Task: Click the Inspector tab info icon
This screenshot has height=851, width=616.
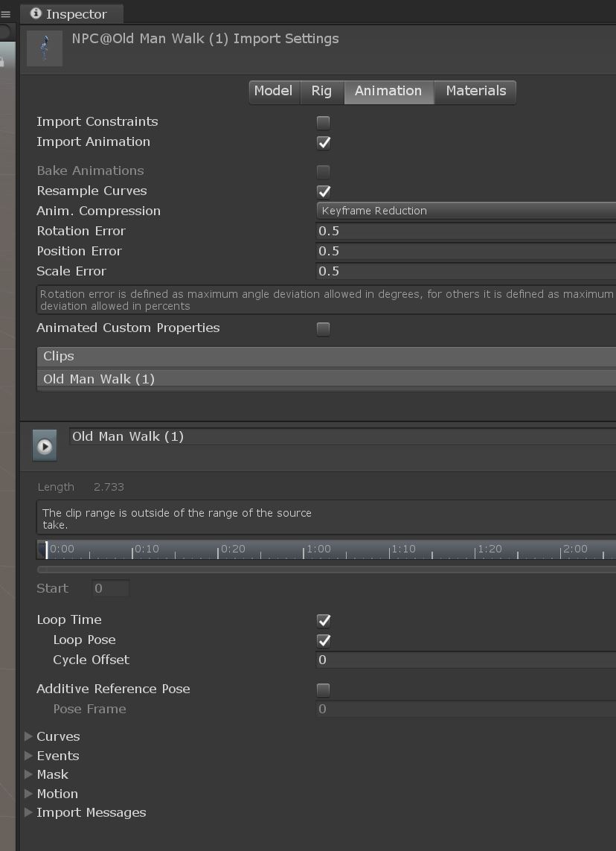Action: (x=36, y=13)
